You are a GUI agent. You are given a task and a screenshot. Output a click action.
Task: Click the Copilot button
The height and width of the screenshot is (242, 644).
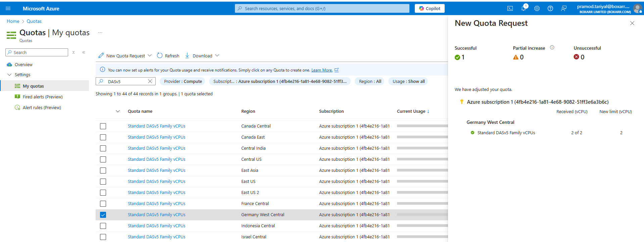pyautogui.click(x=430, y=8)
